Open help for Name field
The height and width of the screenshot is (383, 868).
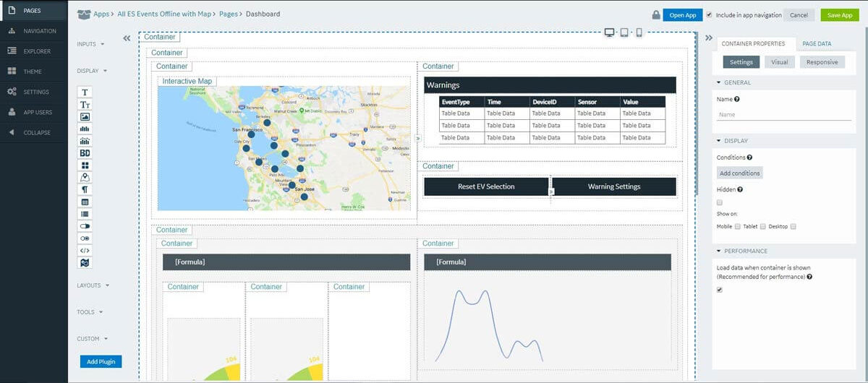(x=737, y=99)
